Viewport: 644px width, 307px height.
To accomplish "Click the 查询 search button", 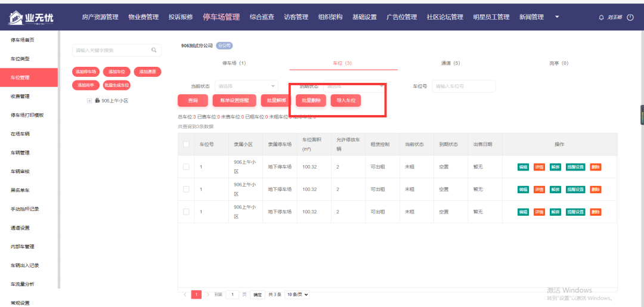I will tap(193, 101).
